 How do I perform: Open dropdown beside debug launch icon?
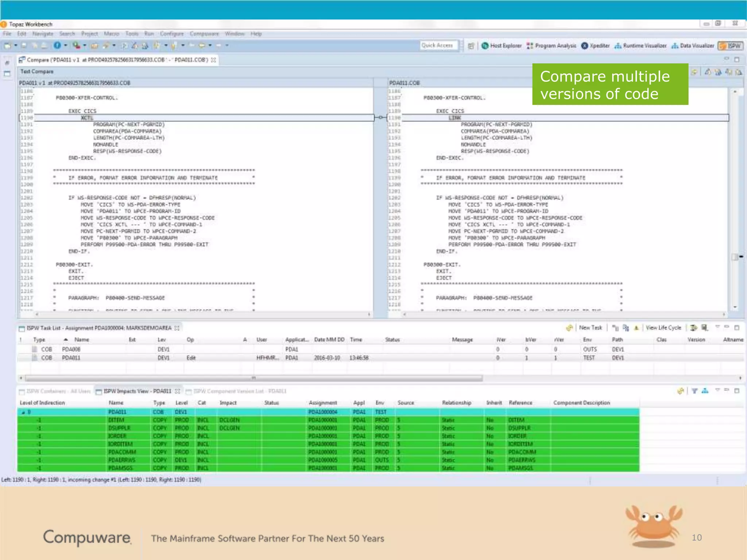tap(85, 46)
